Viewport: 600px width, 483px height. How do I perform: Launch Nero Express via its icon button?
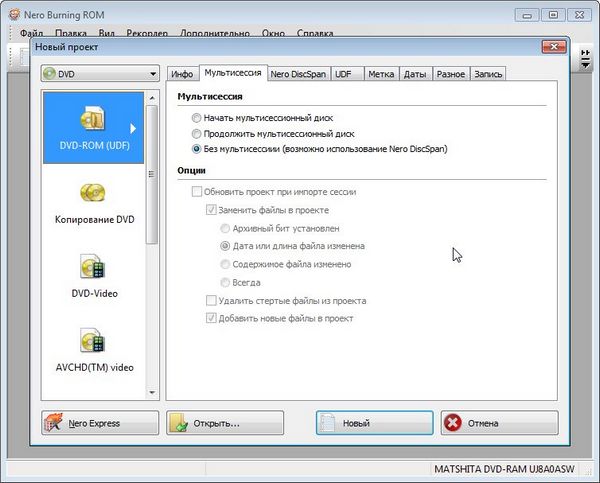[x=57, y=423]
